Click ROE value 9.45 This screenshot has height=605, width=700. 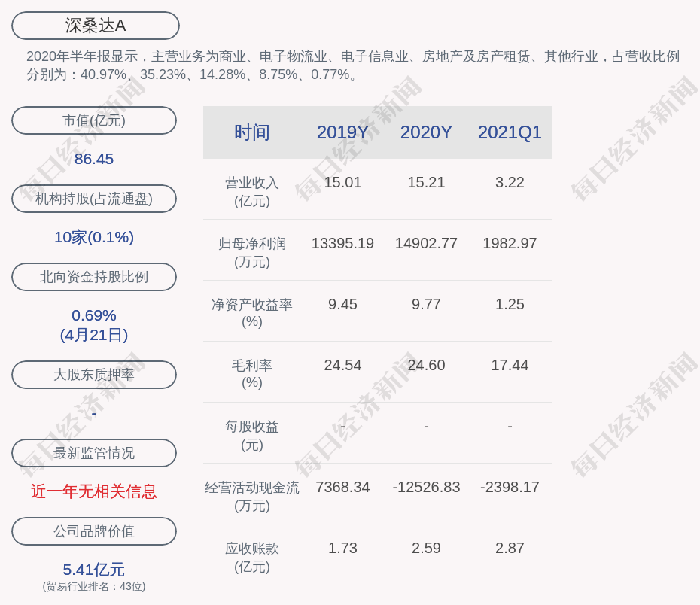point(342,304)
